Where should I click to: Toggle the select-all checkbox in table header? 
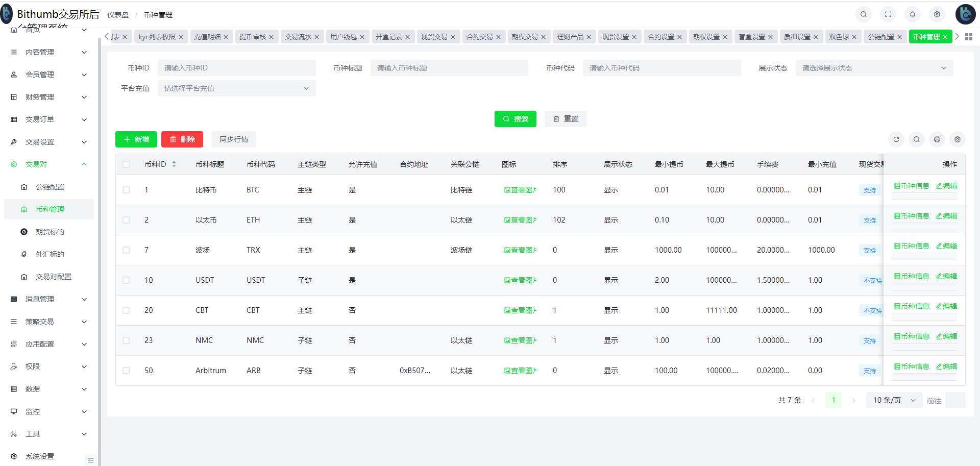pyautogui.click(x=126, y=164)
